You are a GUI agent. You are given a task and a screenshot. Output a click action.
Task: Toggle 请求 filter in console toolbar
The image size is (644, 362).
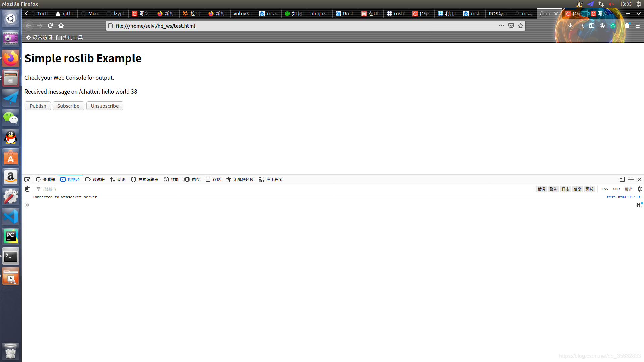(x=628, y=189)
